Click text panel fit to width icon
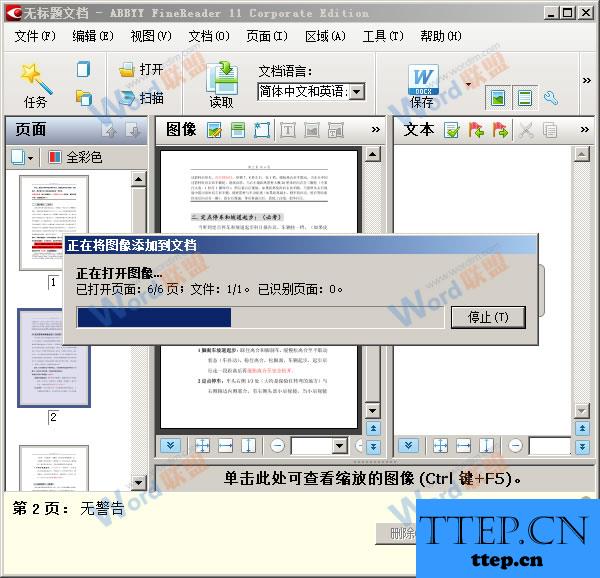600x578 pixels. 463,446
